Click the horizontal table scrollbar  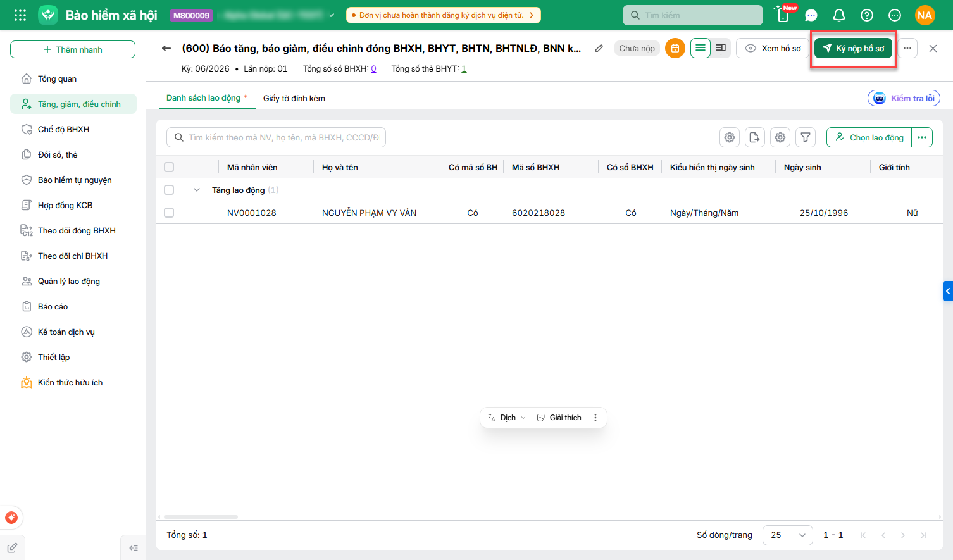click(x=201, y=517)
